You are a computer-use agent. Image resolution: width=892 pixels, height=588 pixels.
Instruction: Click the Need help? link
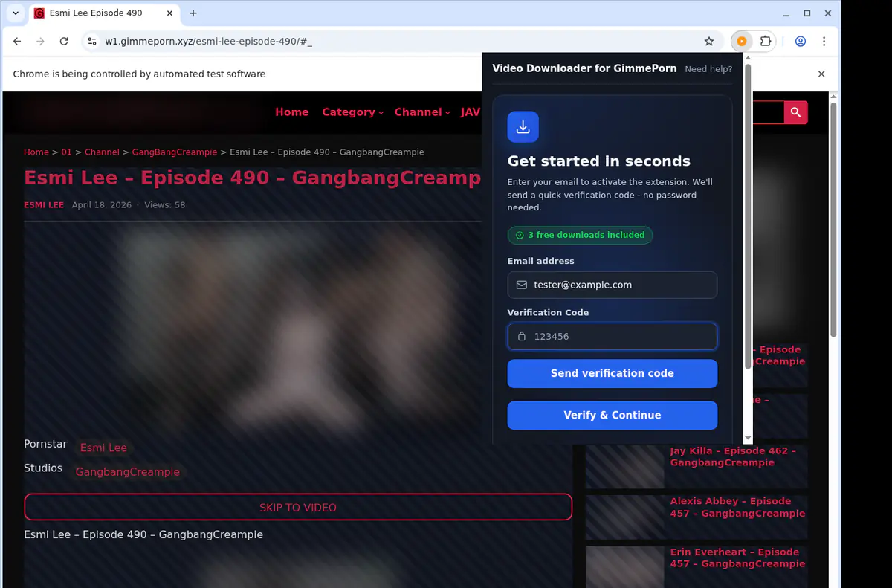(x=708, y=69)
